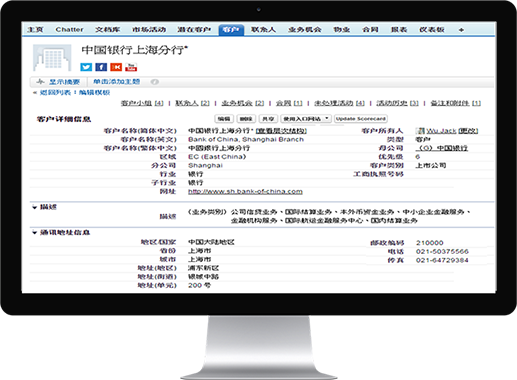The width and height of the screenshot is (517, 380).
Task: Jump to 客户小组 [4] related list
Action: [142, 103]
